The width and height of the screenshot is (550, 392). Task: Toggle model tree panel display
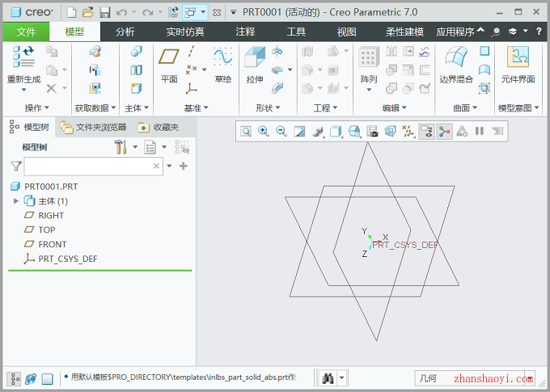point(15,379)
